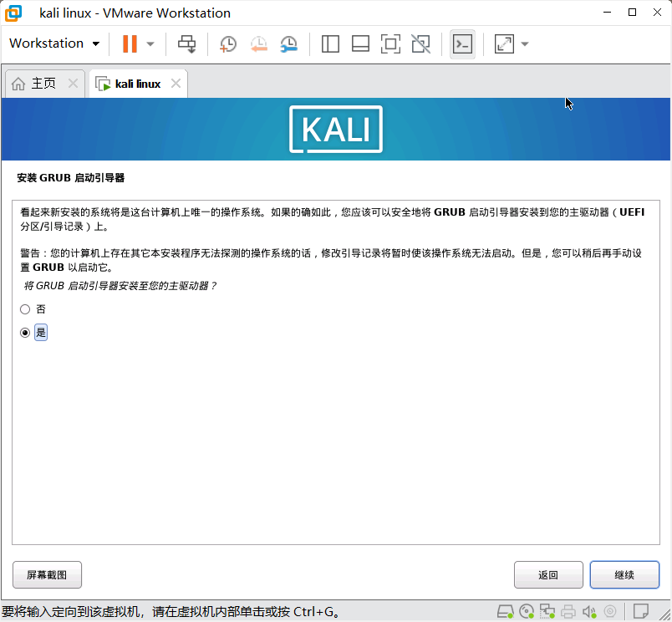The width and height of the screenshot is (672, 622).
Task: Open the console view icon
Action: [x=462, y=43]
